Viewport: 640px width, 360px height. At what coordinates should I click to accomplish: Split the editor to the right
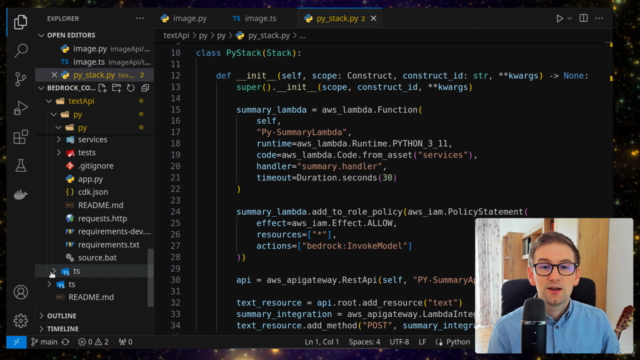(584, 18)
